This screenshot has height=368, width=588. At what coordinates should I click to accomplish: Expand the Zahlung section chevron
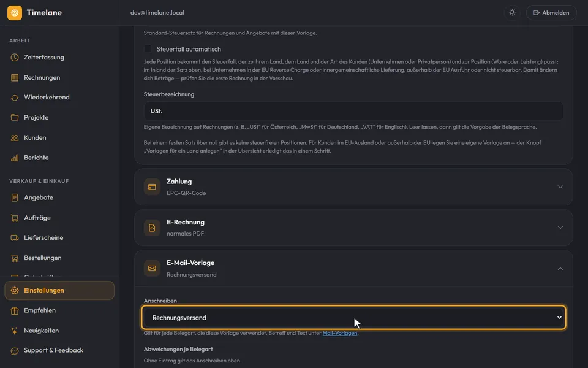click(x=560, y=186)
